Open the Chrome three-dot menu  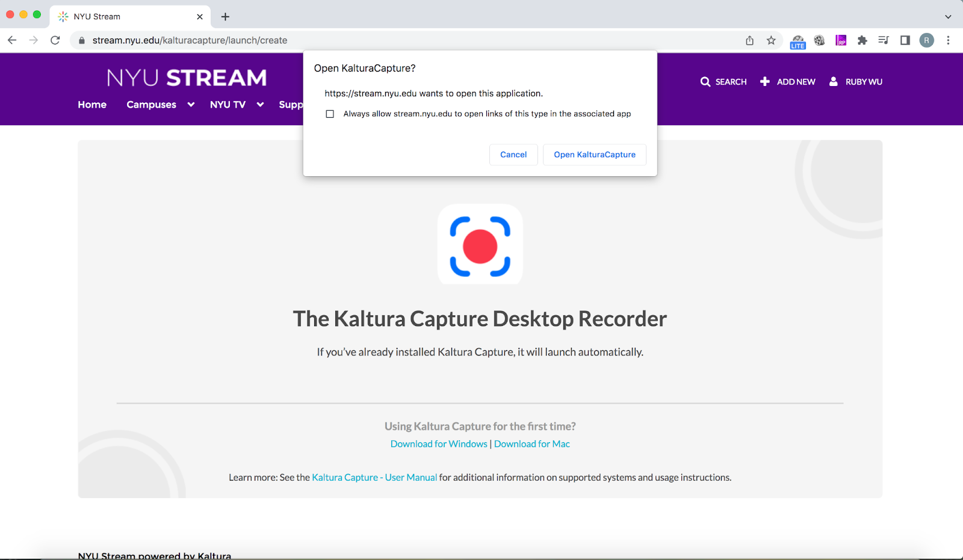click(x=948, y=40)
